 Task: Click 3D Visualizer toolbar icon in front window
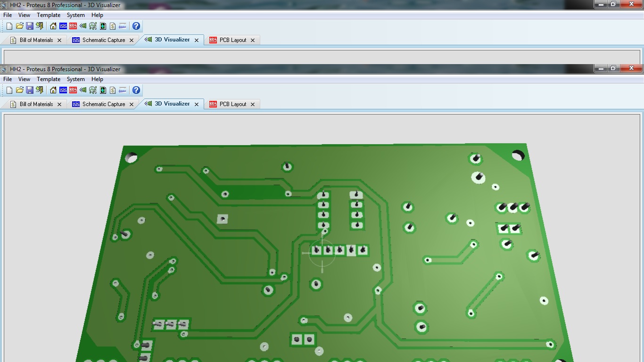(83, 90)
